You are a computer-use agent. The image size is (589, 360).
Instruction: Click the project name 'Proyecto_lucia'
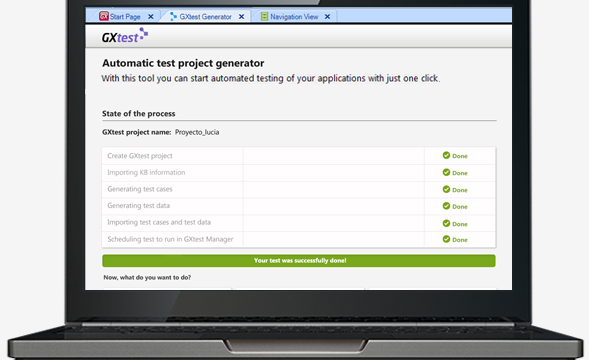click(x=197, y=132)
